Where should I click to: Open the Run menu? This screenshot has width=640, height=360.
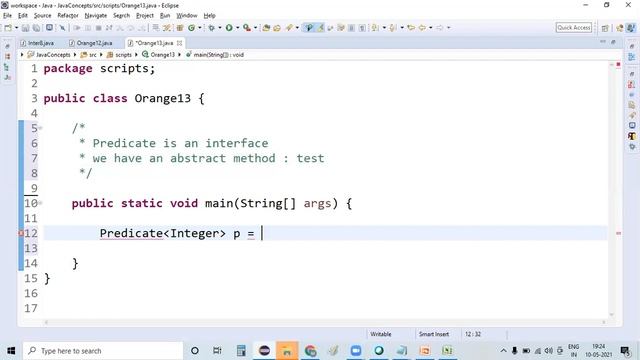(x=165, y=16)
